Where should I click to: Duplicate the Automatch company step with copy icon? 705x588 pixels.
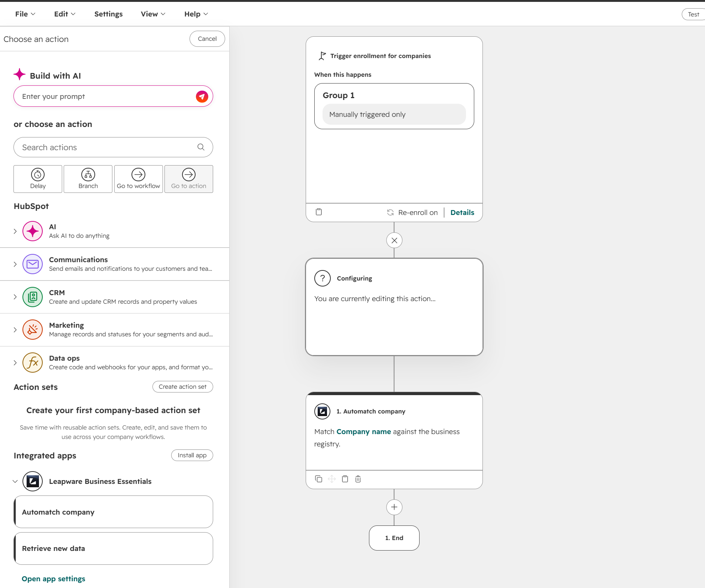(319, 479)
